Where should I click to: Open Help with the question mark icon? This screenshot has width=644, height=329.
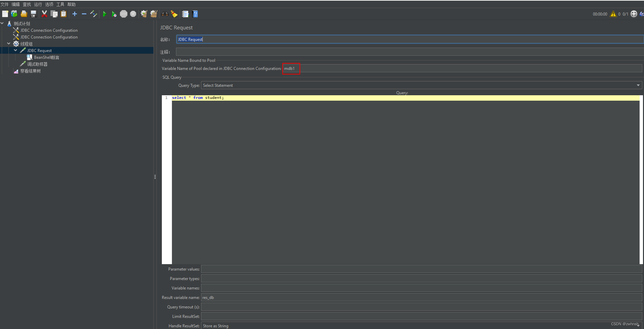(195, 14)
